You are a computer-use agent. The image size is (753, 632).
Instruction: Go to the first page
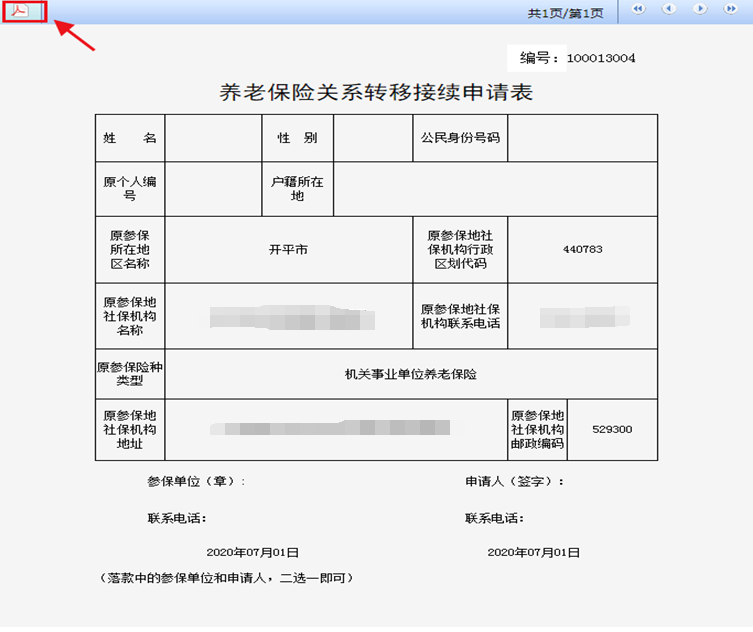tap(639, 9)
